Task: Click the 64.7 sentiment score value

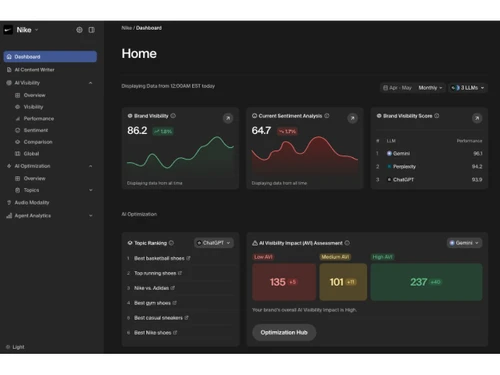Action: point(261,130)
